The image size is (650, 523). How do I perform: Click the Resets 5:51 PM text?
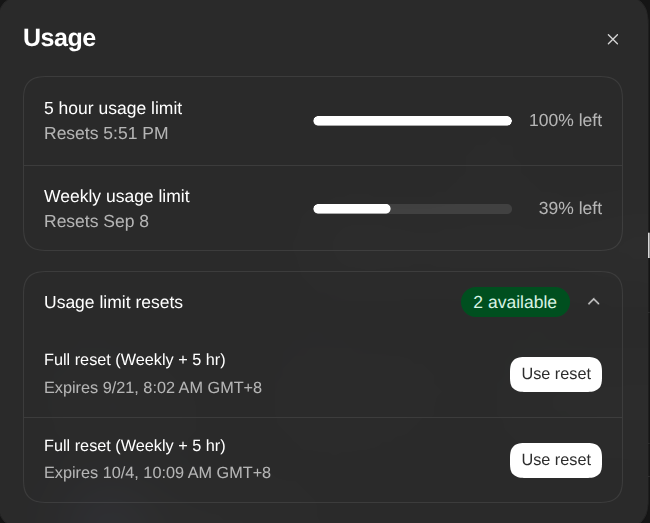pyautogui.click(x=106, y=133)
